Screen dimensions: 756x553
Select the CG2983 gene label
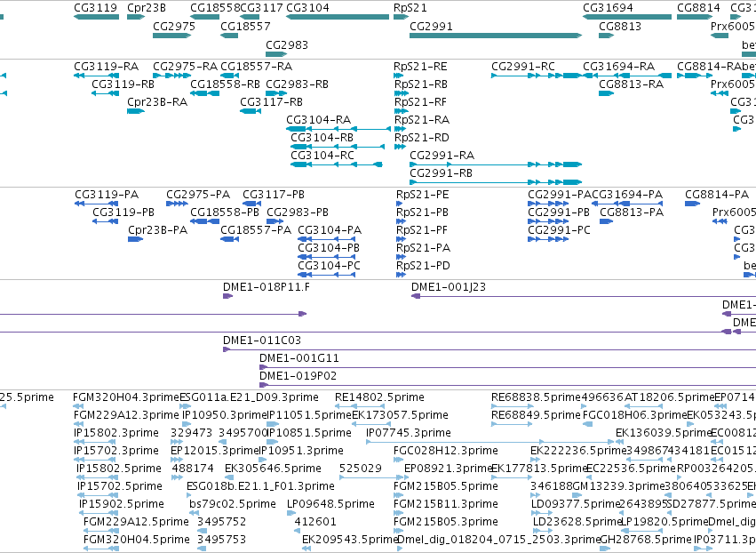(287, 44)
